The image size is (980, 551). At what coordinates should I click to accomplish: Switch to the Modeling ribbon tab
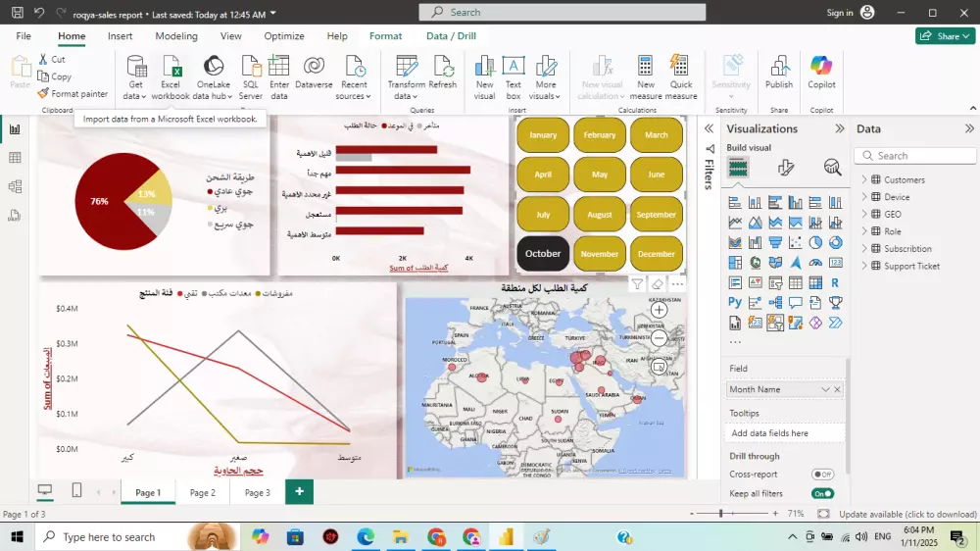coord(176,36)
